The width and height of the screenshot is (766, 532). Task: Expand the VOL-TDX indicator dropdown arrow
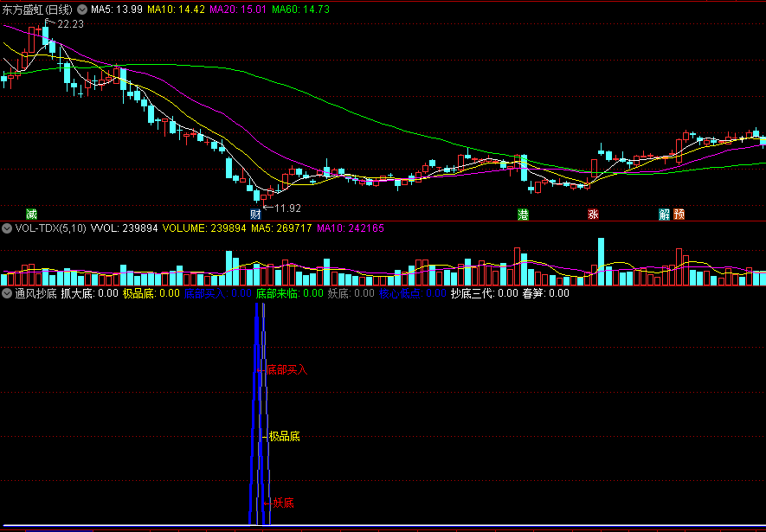(7, 228)
